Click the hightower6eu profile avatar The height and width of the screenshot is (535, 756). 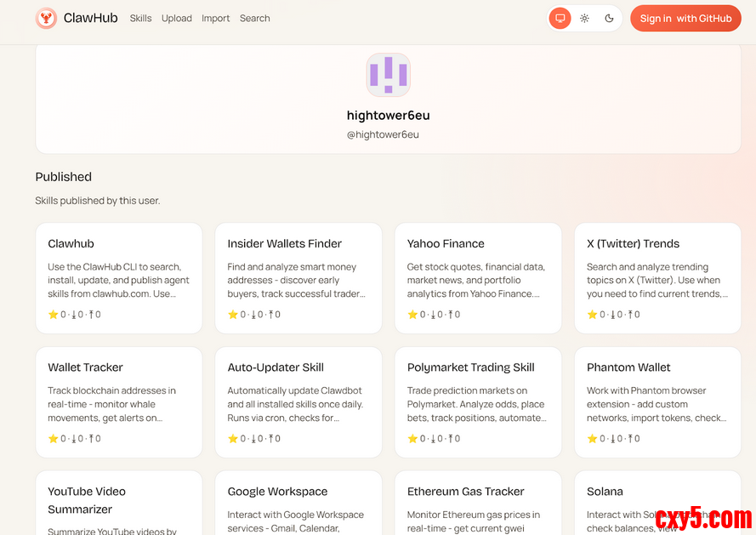(388, 75)
